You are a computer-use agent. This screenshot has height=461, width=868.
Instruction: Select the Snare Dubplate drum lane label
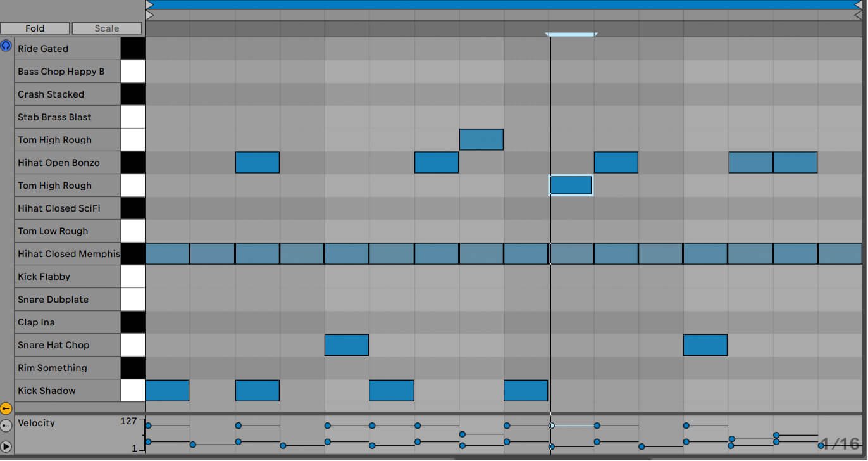[x=53, y=300]
